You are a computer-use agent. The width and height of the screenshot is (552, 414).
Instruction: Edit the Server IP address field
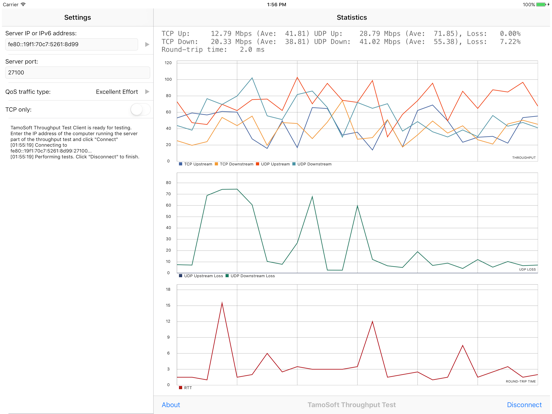pyautogui.click(x=72, y=44)
